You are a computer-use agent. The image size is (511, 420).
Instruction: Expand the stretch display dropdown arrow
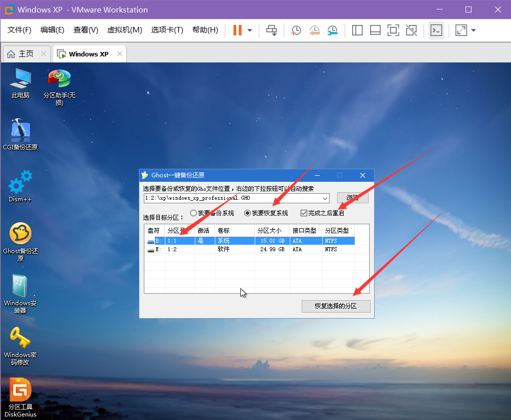pyautogui.click(x=474, y=30)
